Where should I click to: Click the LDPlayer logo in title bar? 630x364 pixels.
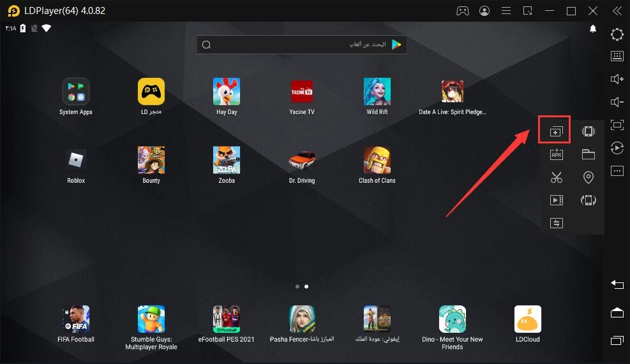click(13, 11)
